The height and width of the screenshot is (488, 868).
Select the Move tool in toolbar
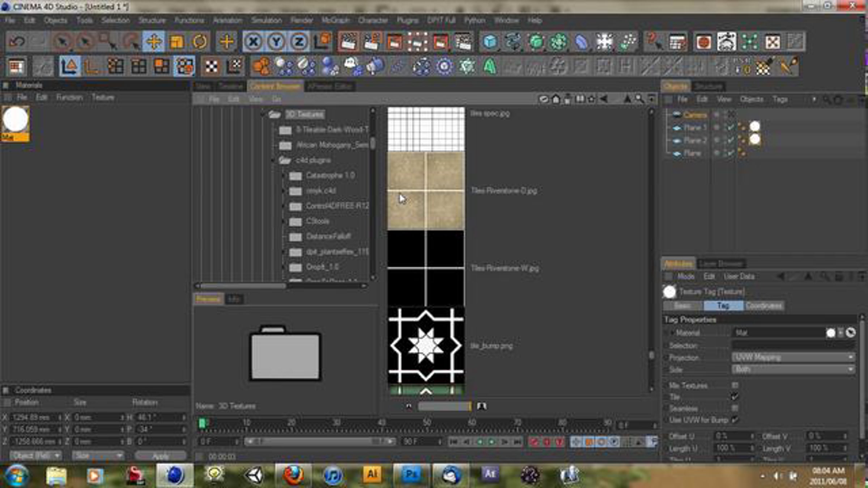click(x=154, y=42)
